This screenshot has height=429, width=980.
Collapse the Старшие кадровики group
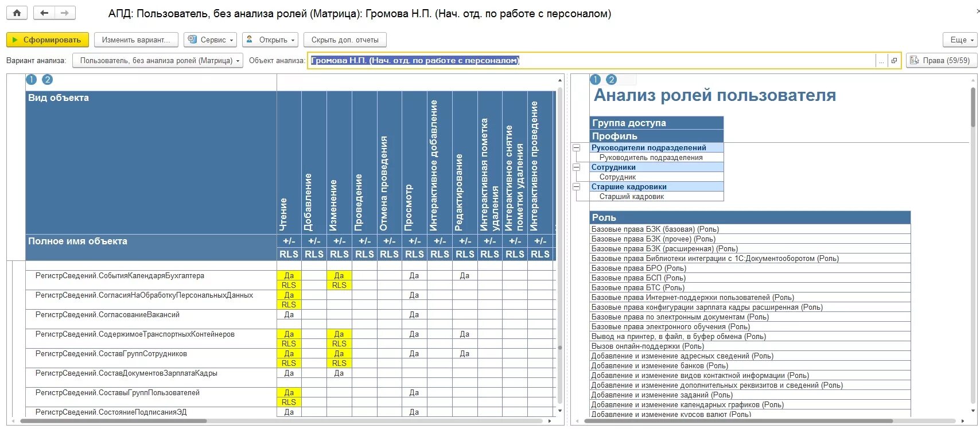pos(577,187)
